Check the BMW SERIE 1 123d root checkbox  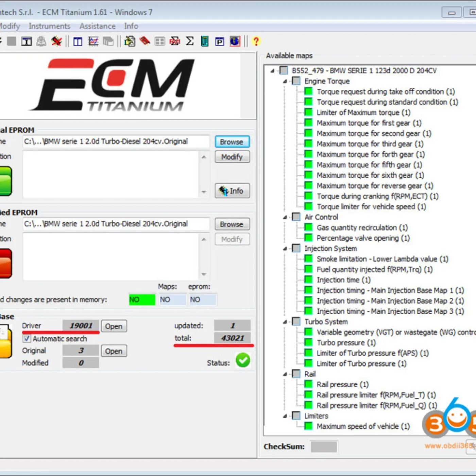pyautogui.click(x=284, y=71)
